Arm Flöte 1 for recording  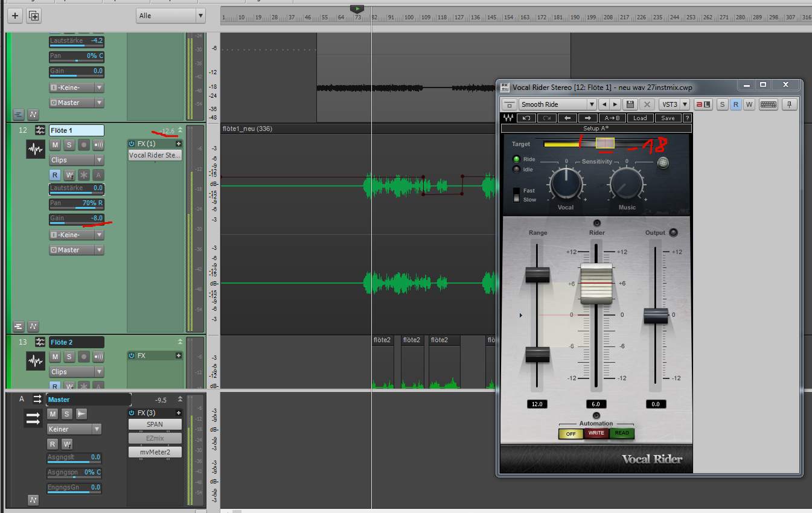click(x=84, y=145)
